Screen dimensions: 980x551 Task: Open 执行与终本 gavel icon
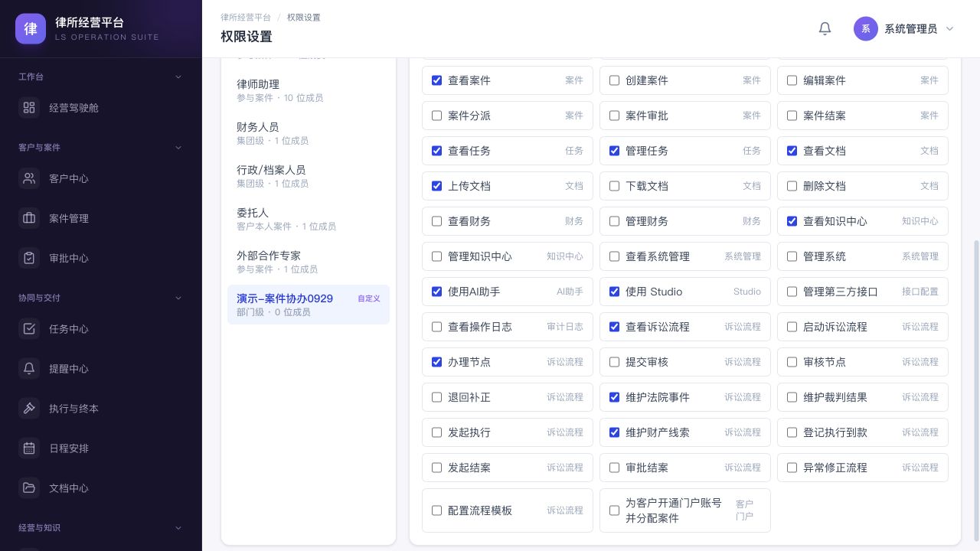click(29, 409)
